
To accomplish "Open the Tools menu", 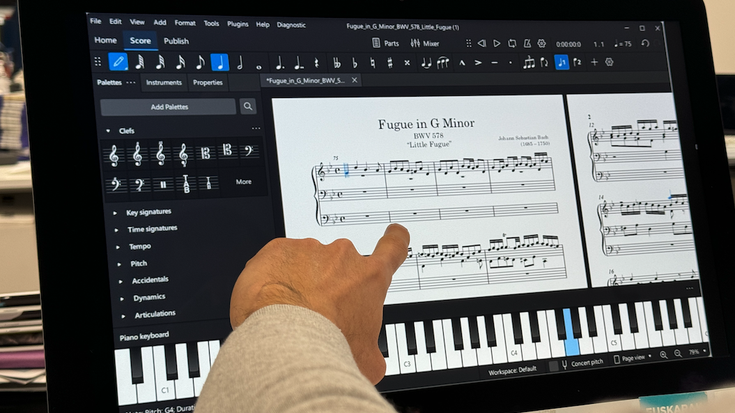I will [x=211, y=23].
